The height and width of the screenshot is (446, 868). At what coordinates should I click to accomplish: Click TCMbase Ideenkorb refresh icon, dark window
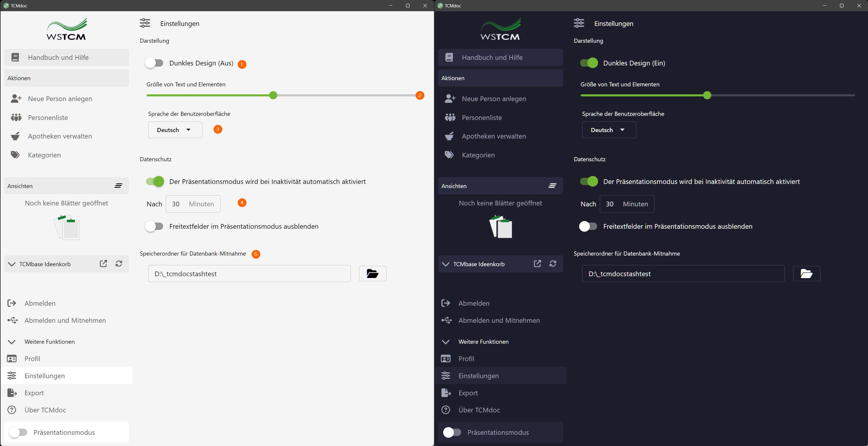[553, 264]
